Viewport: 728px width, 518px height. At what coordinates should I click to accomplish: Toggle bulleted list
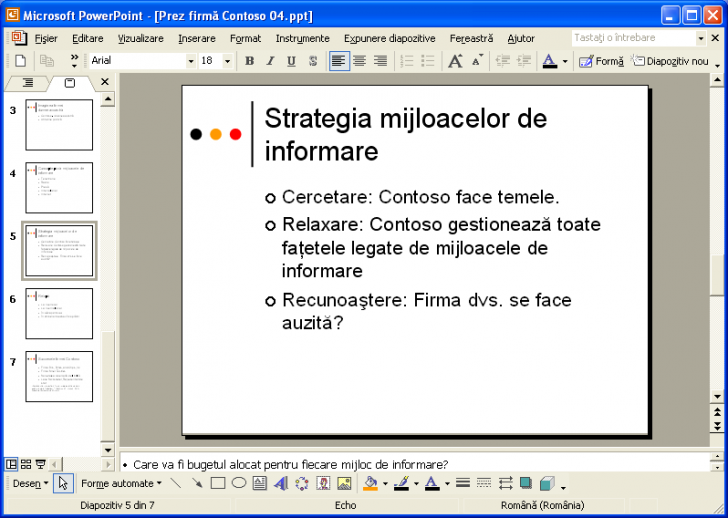(x=427, y=61)
